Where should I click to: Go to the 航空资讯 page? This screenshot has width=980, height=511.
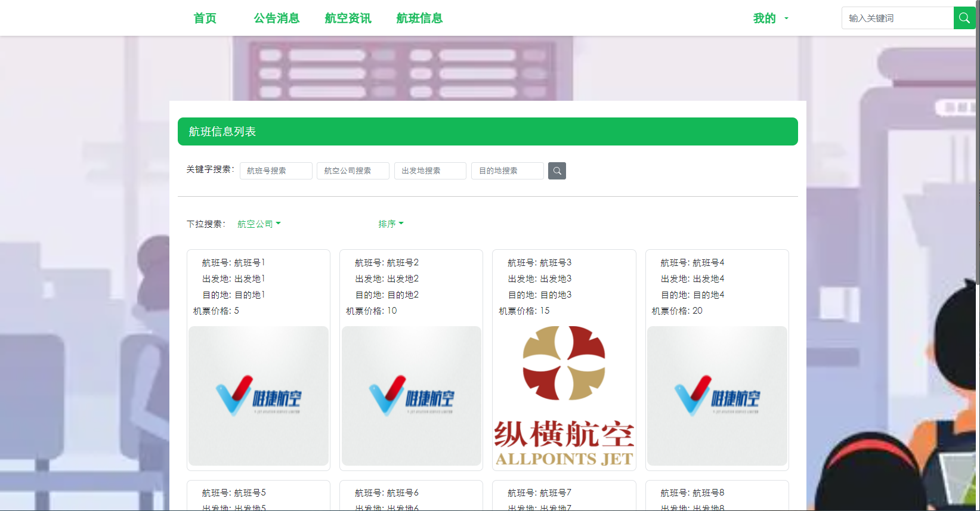point(348,18)
